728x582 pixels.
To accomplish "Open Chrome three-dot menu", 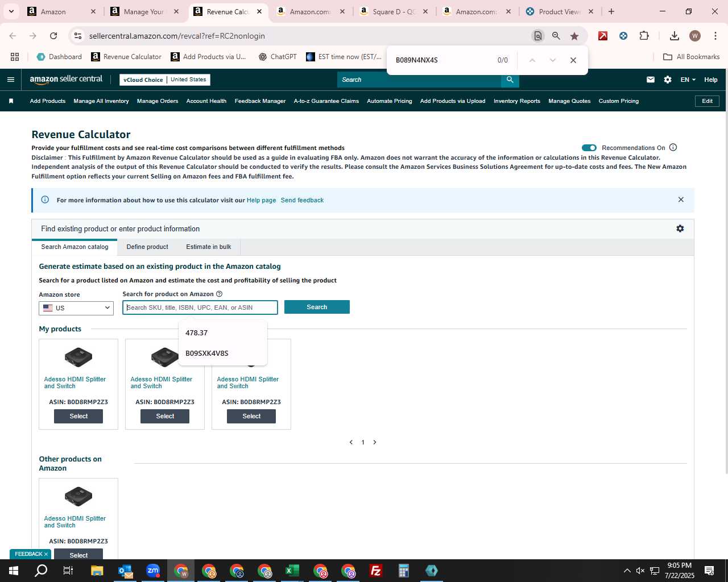I will point(715,36).
